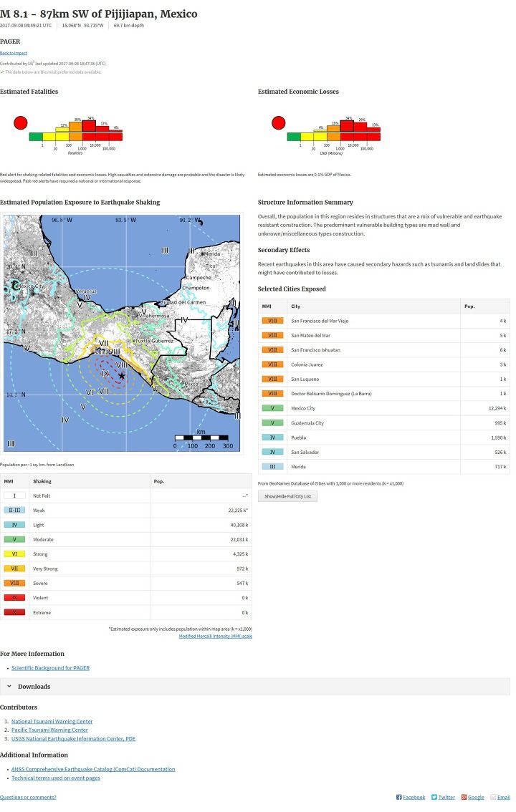Open USGS National Earthquake Information Center link
Viewport: 516px width, 812px height.
(x=73, y=739)
